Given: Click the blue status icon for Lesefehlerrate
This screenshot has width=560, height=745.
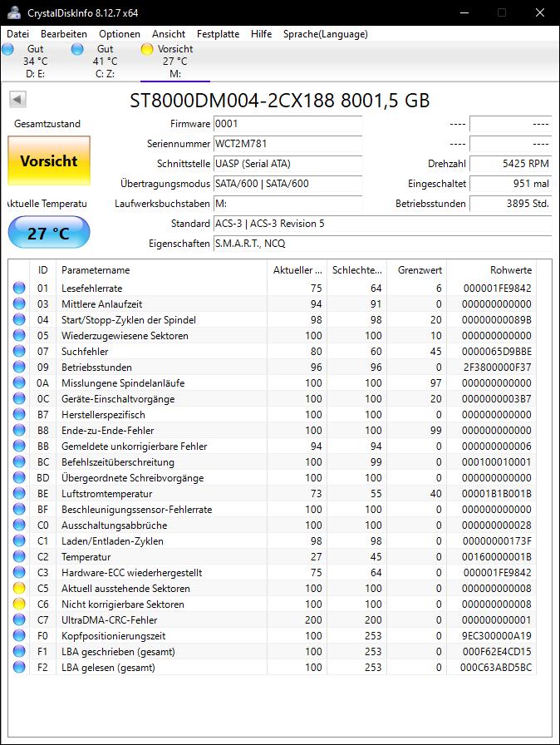Looking at the screenshot, I should 19,288.
